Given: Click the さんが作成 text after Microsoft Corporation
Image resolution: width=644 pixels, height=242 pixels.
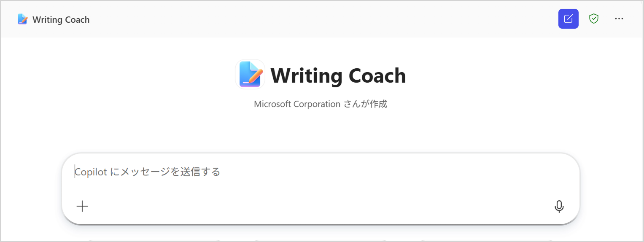Looking at the screenshot, I should click(365, 104).
